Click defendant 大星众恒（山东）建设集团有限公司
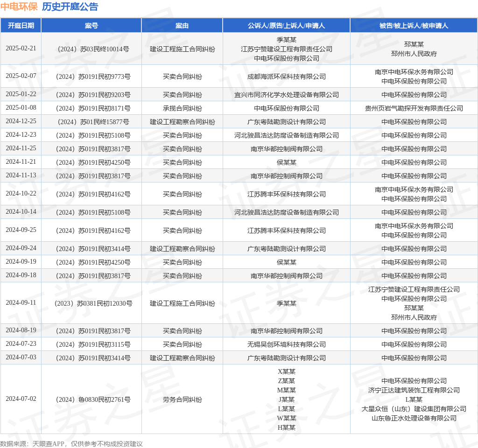 (414, 409)
